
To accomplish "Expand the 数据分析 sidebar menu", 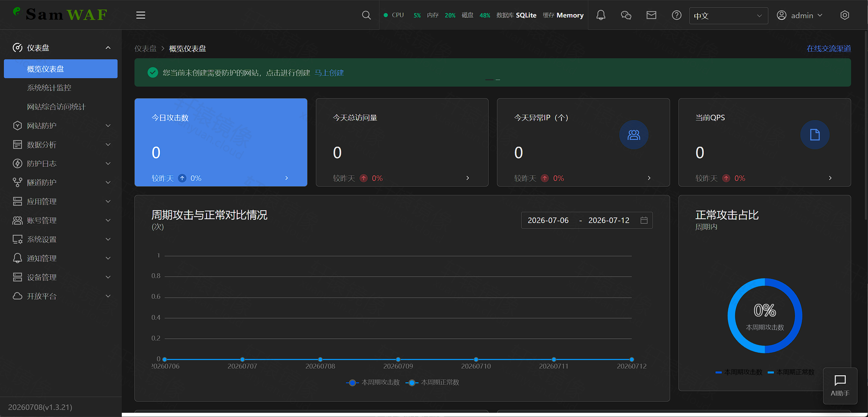I will pyautogui.click(x=61, y=144).
